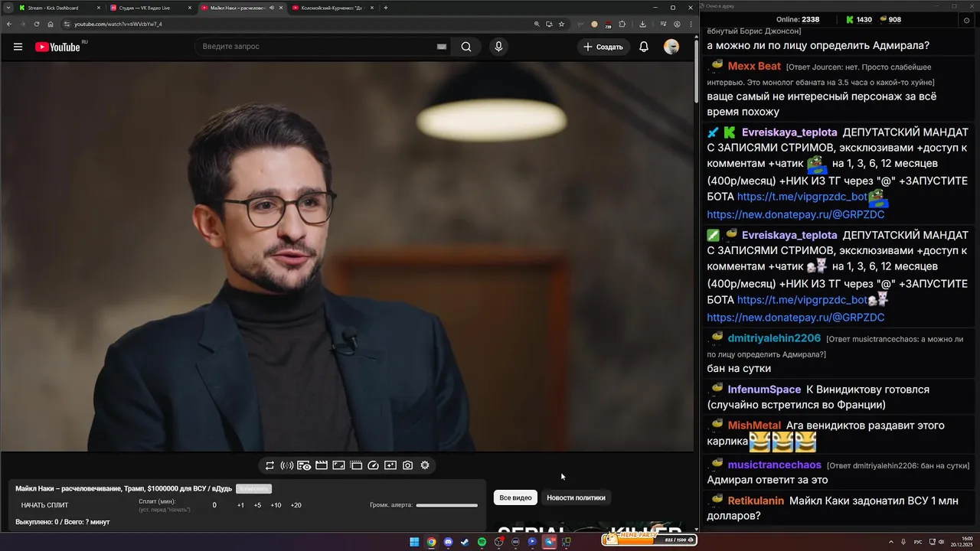
Task: Click the YouTube search magnifier button
Action: click(466, 47)
